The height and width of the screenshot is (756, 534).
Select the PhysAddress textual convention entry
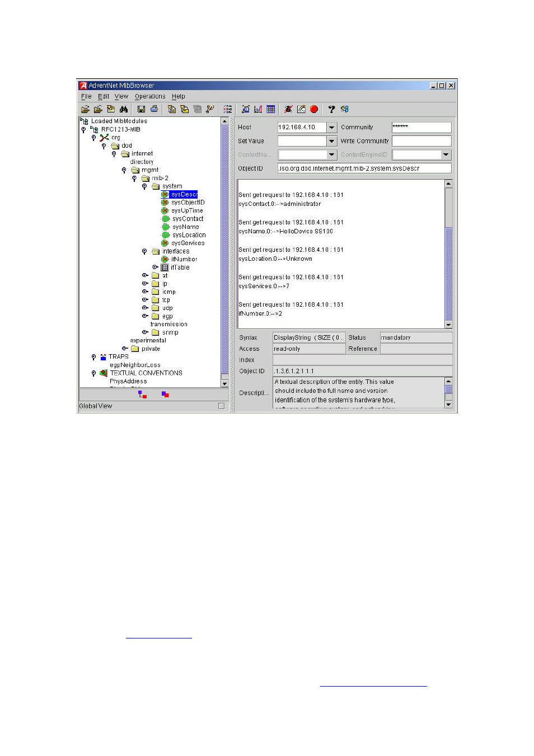click(x=128, y=381)
